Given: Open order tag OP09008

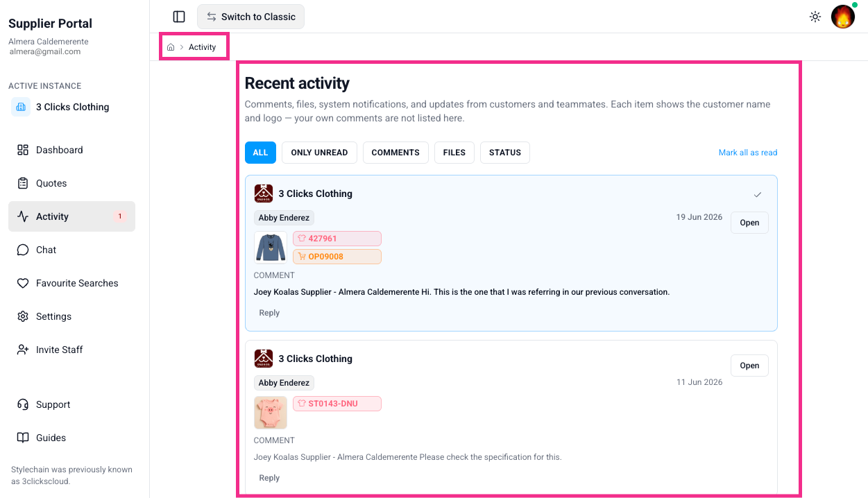Looking at the screenshot, I should click(337, 257).
